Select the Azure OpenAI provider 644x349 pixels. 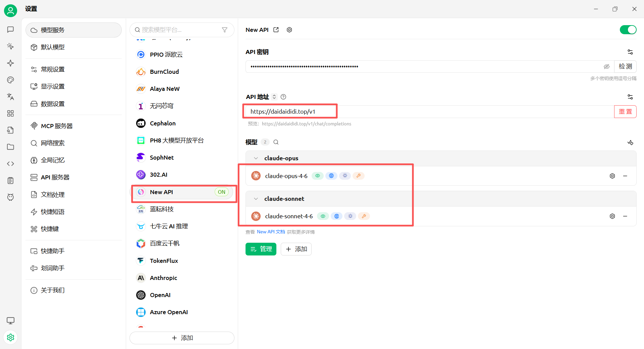[182, 312]
